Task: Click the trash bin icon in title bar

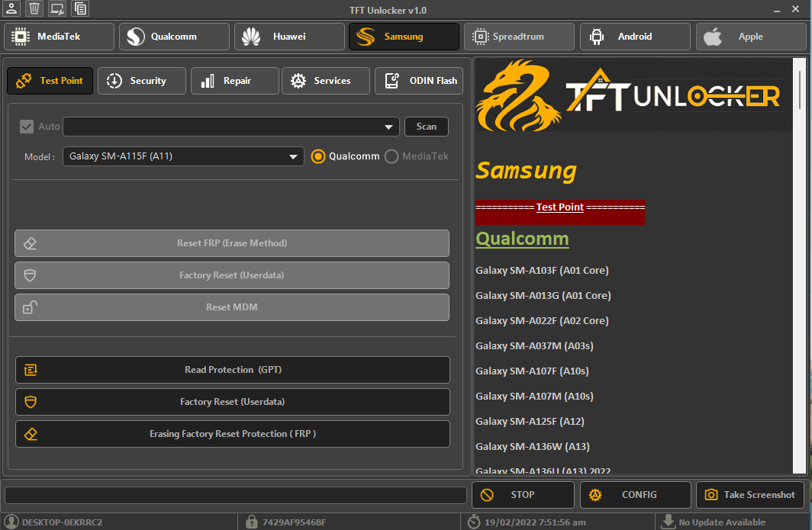Action: (34, 9)
